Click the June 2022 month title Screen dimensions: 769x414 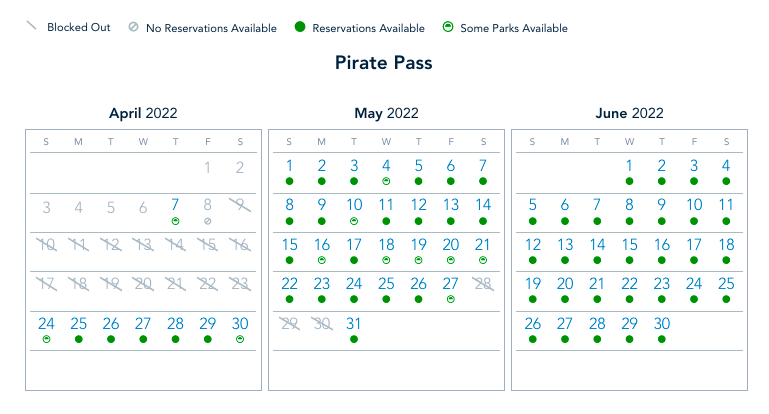(629, 114)
